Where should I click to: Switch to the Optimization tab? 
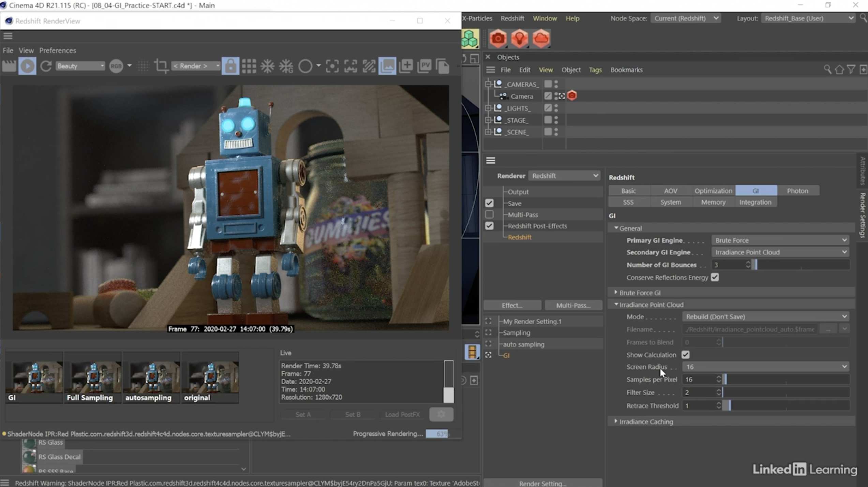(713, 191)
